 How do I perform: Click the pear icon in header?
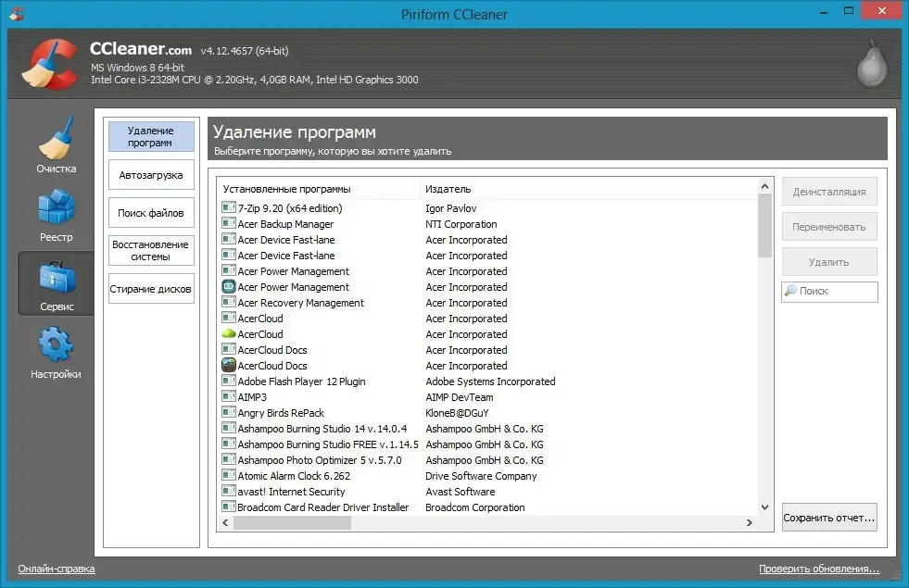point(872,63)
